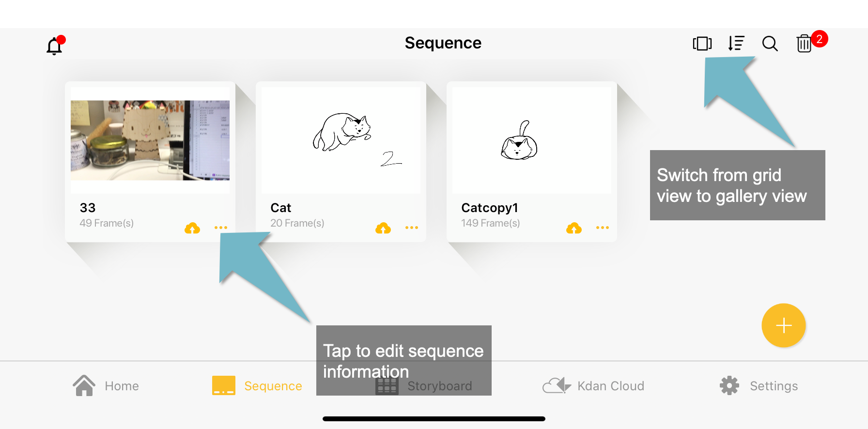
Task: Switch to gallery view icon
Action: coord(702,44)
